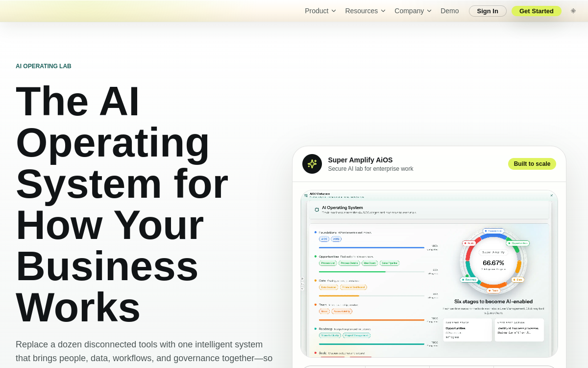
Task: Expand the Company chevron arrow
Action: (429, 11)
